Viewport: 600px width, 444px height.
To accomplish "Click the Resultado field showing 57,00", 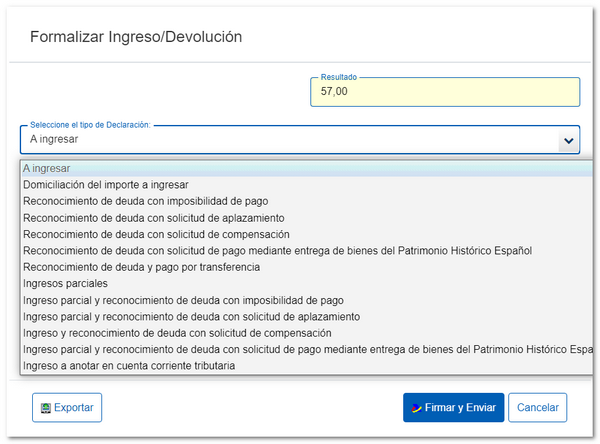I will [445, 92].
